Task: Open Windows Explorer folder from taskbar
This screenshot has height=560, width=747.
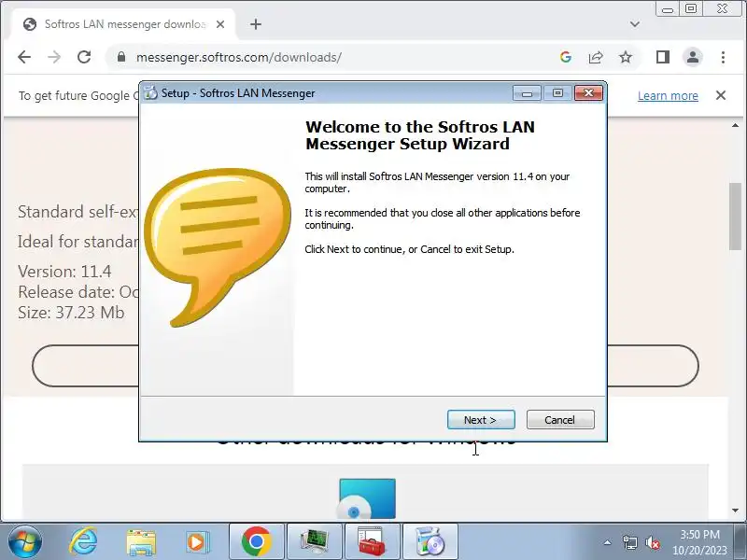Action: (x=141, y=542)
